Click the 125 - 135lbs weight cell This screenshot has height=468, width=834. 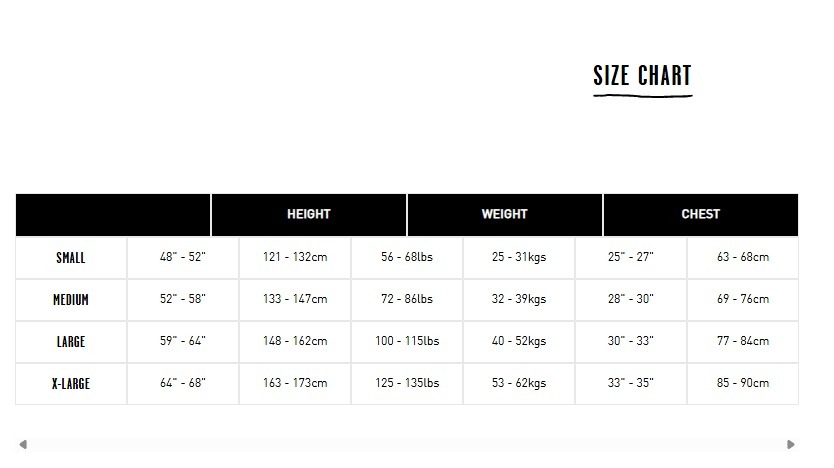pos(407,383)
